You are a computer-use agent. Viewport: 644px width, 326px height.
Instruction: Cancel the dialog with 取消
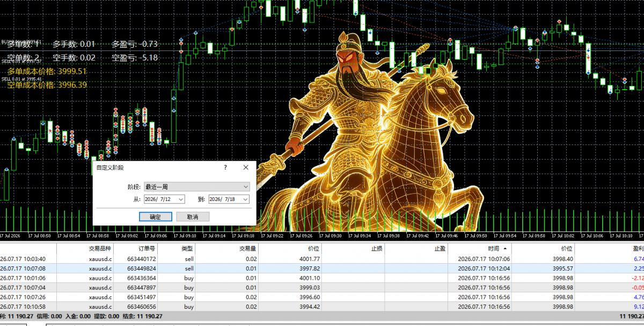point(192,217)
